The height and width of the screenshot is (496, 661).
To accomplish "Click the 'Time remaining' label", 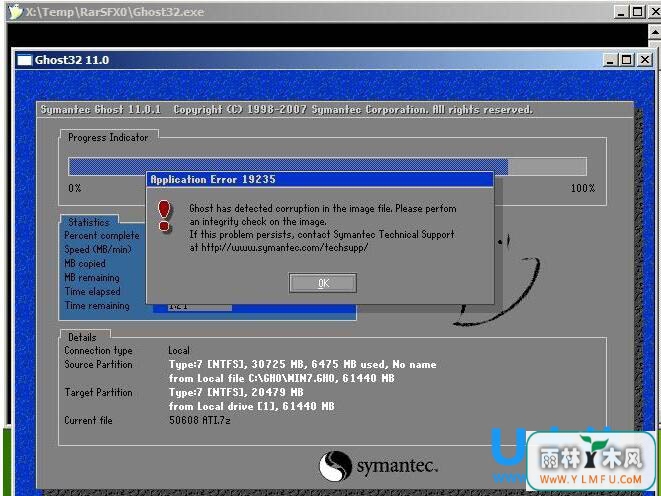I will 97,306.
